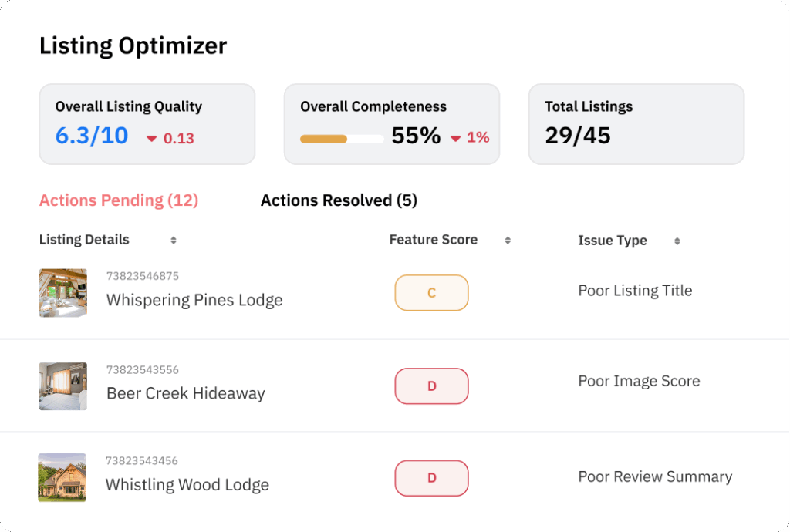
Task: Select the D grade badge for Beer Creek Hideaway
Action: tap(431, 386)
